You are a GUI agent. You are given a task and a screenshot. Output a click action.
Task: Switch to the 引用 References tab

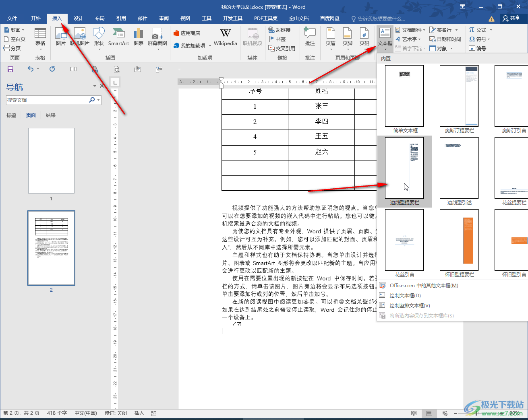pos(121,19)
